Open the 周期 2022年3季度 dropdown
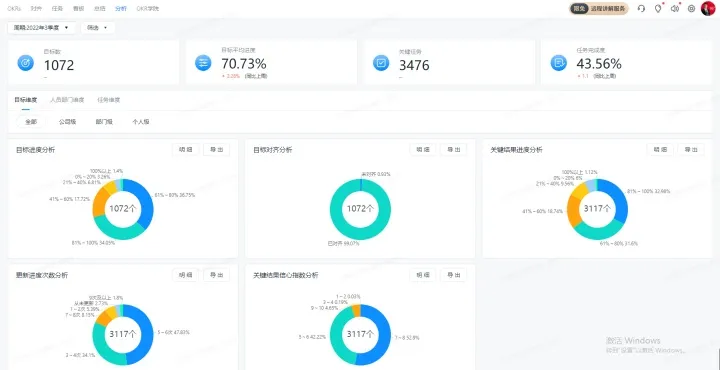Viewport: 720px width, 370px height. 41,28
